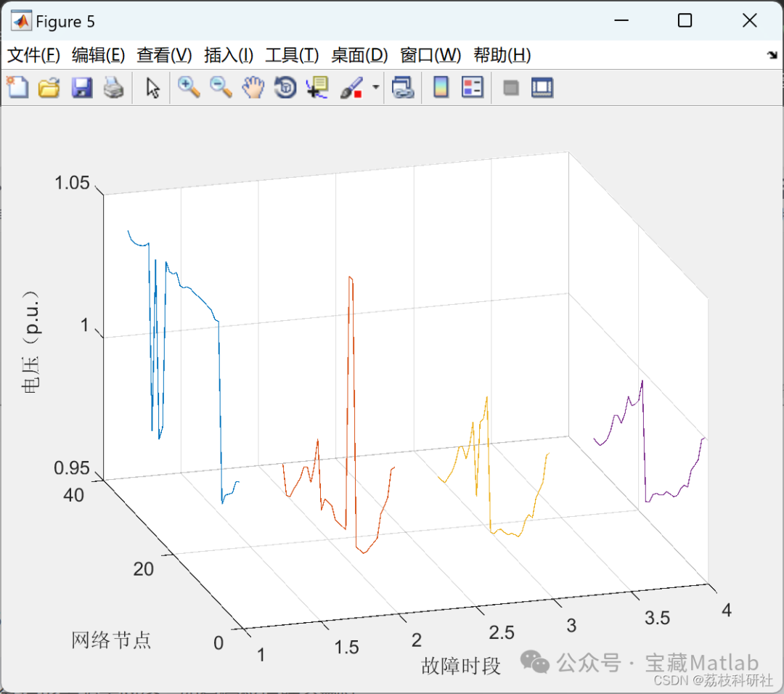Click the 20 tick on node axis
The image size is (784, 694).
144,569
